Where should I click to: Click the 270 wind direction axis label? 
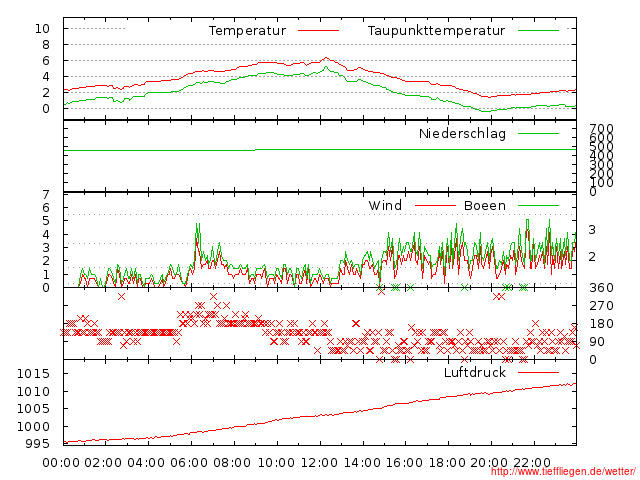[x=601, y=306]
